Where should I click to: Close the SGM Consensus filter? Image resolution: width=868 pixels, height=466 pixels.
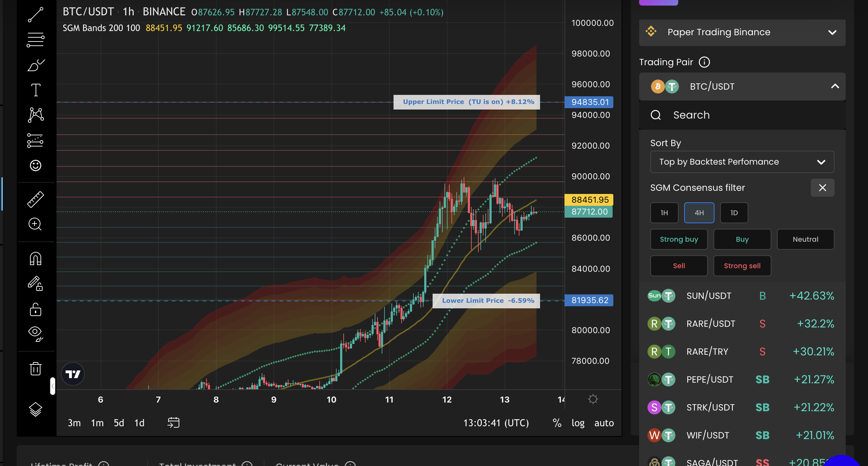click(822, 188)
